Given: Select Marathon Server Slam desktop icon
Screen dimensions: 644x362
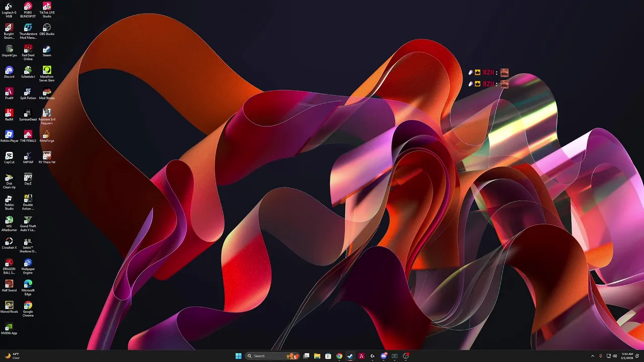Looking at the screenshot, I should coord(47,74).
